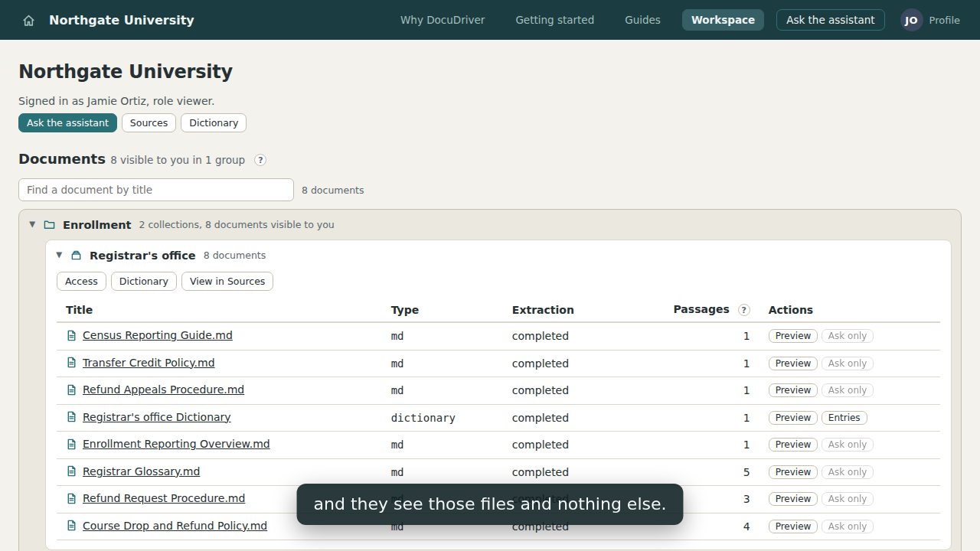Viewport: 980px width, 551px height.
Task: Preview Refund Appeals Procedure.md
Action: (x=793, y=390)
